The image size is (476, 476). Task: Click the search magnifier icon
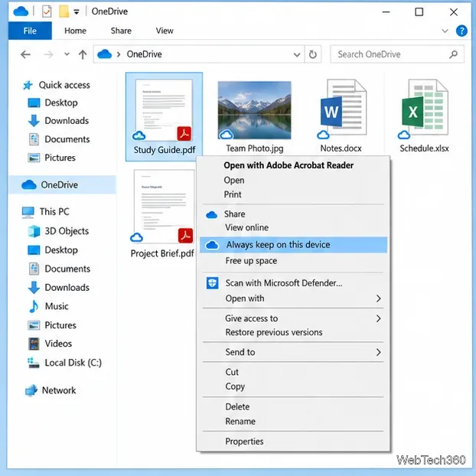click(x=454, y=54)
